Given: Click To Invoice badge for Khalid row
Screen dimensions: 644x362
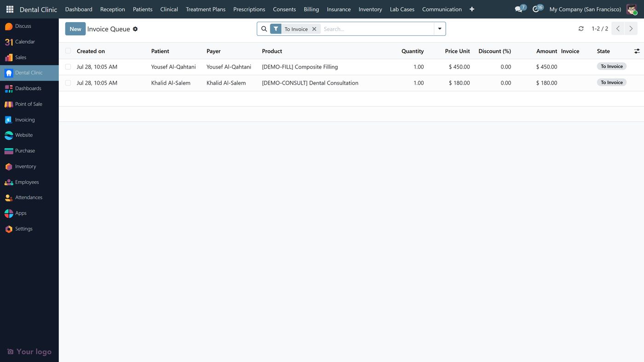Looking at the screenshot, I should coord(612,82).
